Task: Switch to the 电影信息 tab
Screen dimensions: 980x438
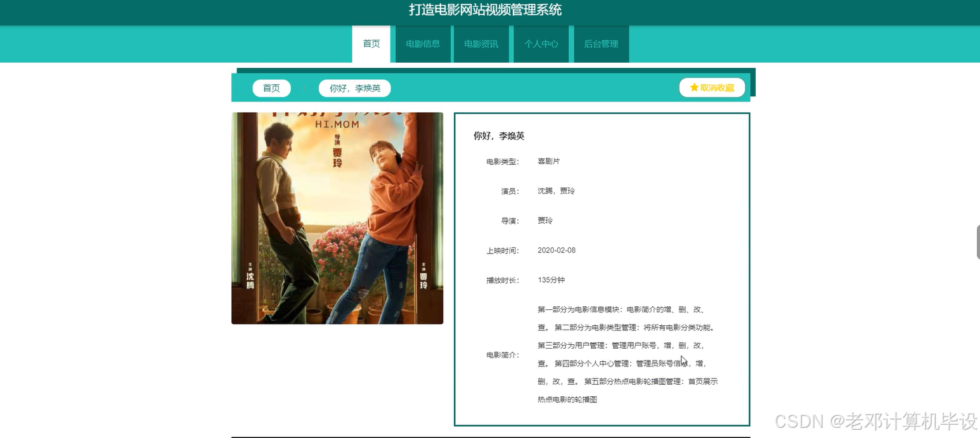Action: tap(423, 44)
